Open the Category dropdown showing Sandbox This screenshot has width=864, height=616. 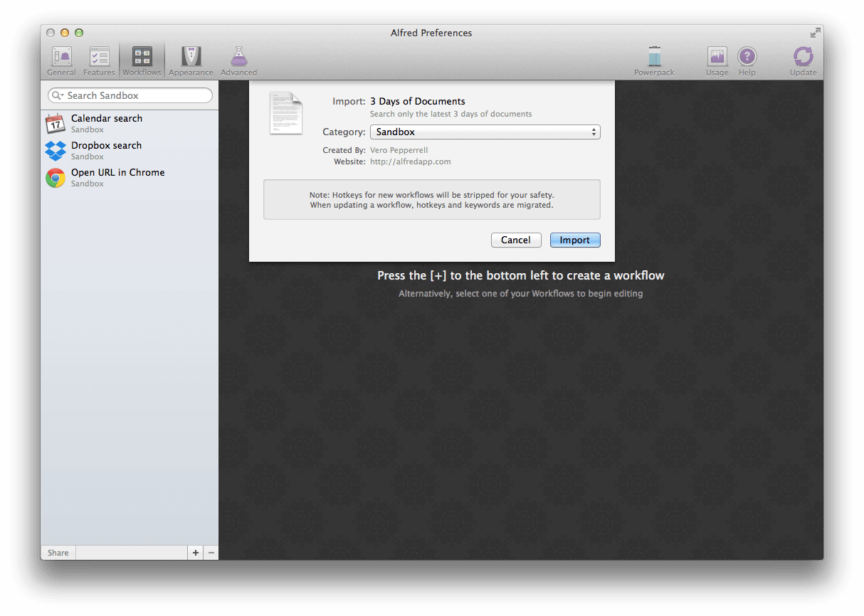(x=485, y=132)
